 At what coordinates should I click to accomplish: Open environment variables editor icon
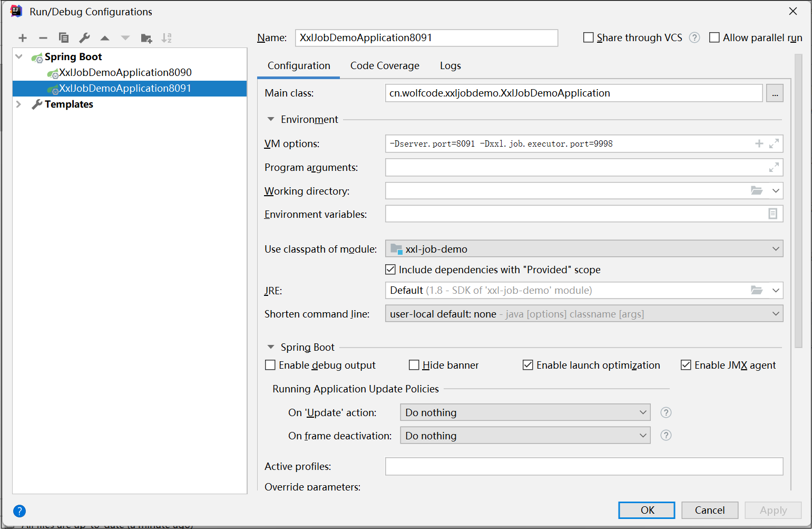772,214
